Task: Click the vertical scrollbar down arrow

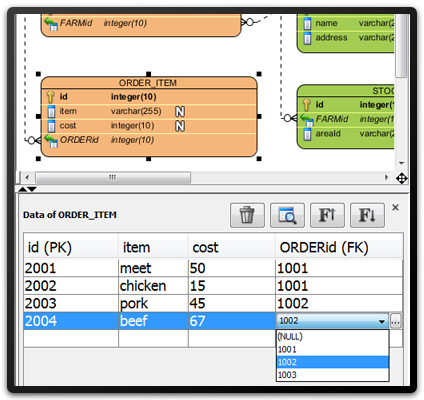Action: 401,163
